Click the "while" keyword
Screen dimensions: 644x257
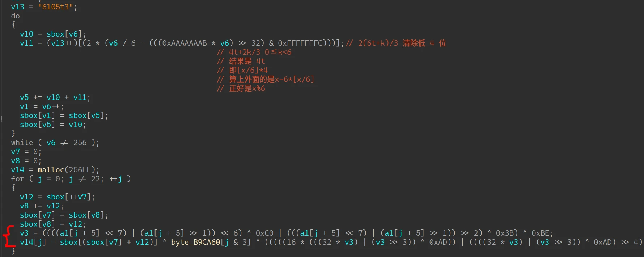tap(22, 143)
